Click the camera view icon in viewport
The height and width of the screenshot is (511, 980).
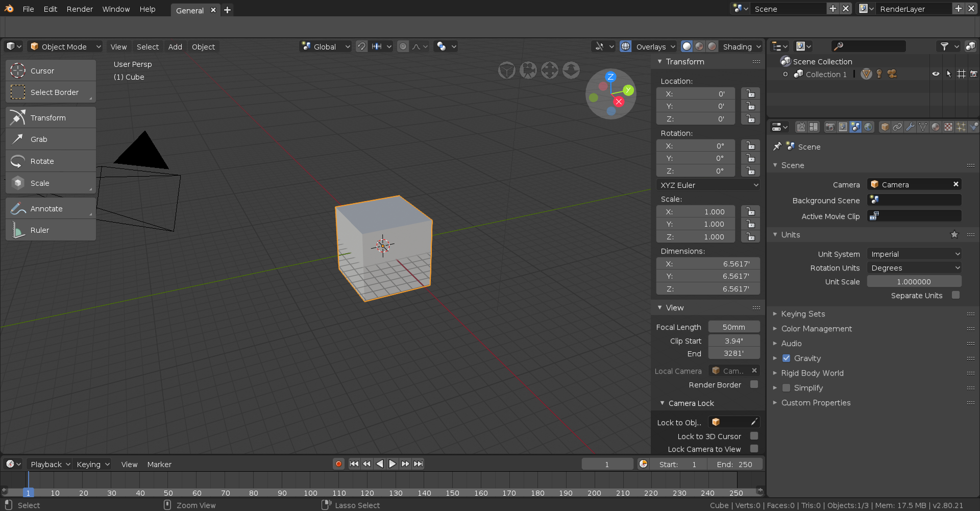click(528, 70)
